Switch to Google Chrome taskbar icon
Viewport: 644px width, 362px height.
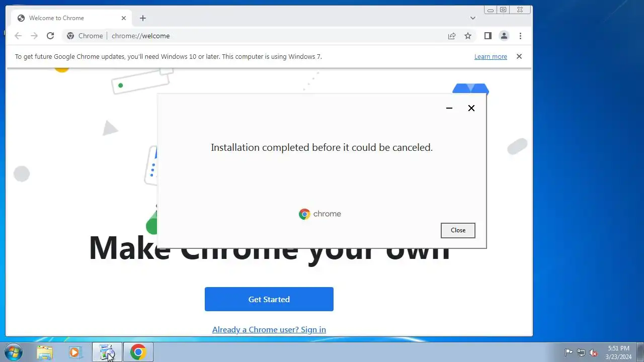[x=138, y=352]
